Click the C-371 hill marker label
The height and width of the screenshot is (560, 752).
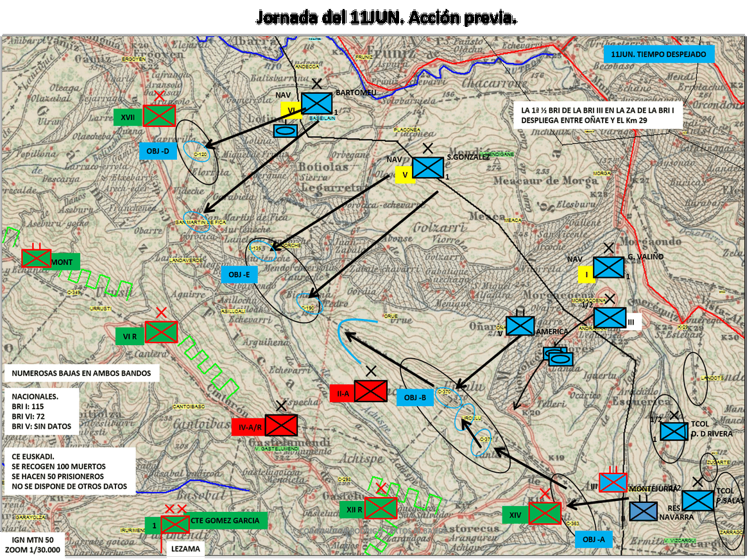(485, 439)
